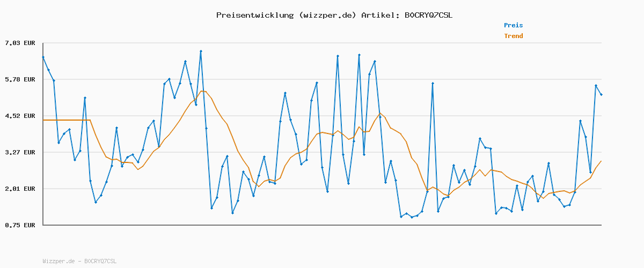Select the 3.27 EUR axis label
This screenshot has height=268, width=644.
coord(20,152)
